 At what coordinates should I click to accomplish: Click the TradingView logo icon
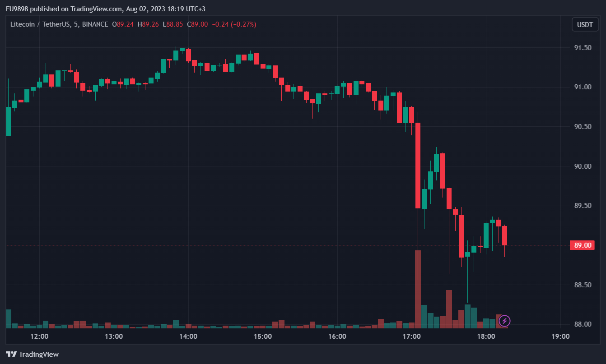coord(11,354)
